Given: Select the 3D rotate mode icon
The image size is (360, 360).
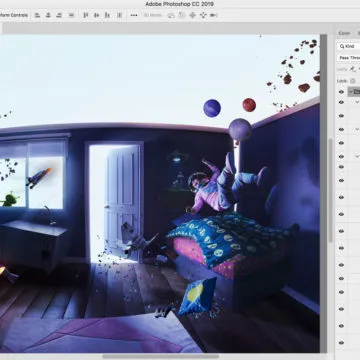Looking at the screenshot, I should click(x=171, y=15).
